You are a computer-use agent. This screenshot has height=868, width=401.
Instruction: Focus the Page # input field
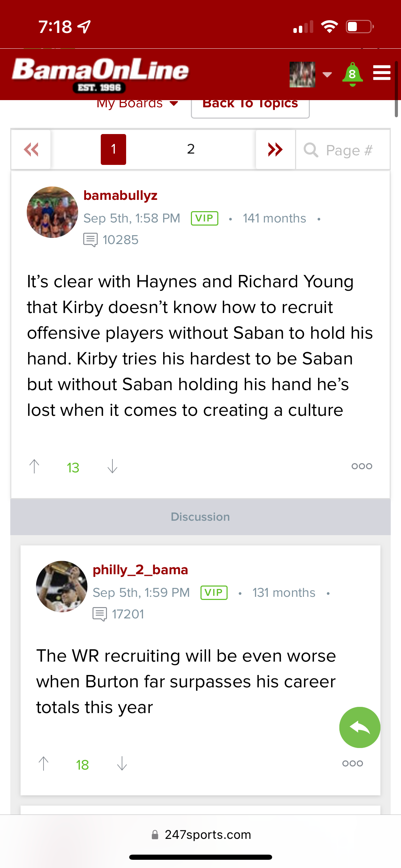pos(349,150)
